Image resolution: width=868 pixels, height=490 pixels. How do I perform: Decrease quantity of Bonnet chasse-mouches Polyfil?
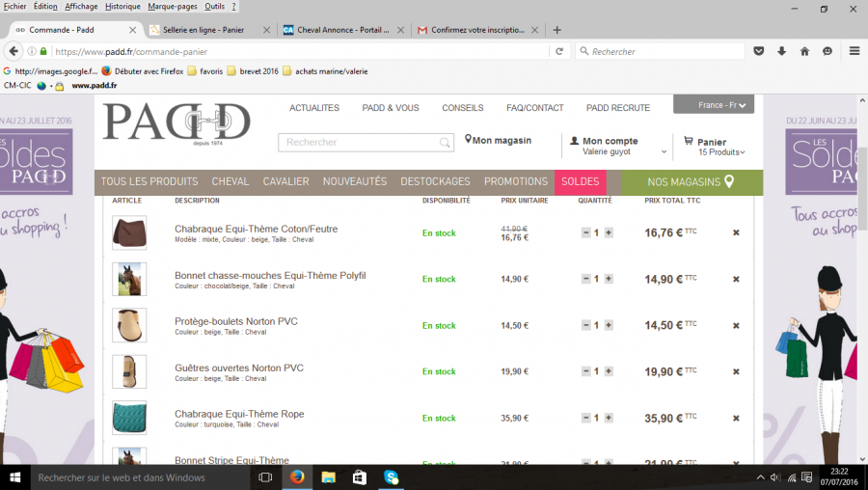click(x=585, y=279)
